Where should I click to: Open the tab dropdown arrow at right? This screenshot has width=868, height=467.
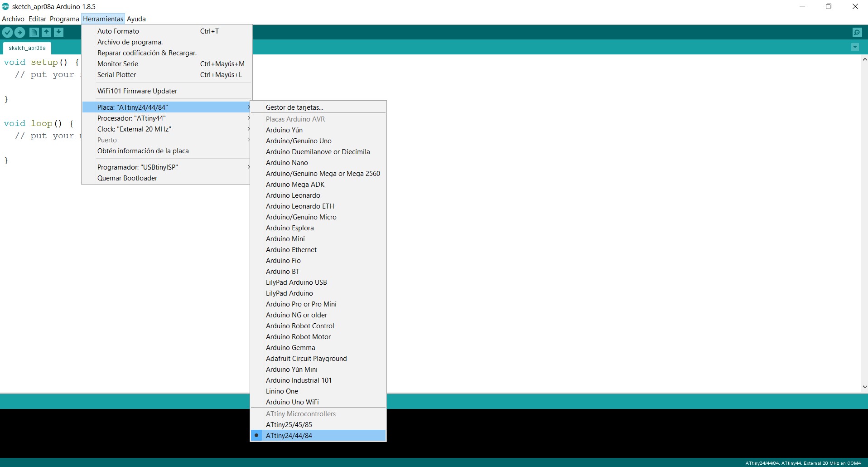point(855,47)
